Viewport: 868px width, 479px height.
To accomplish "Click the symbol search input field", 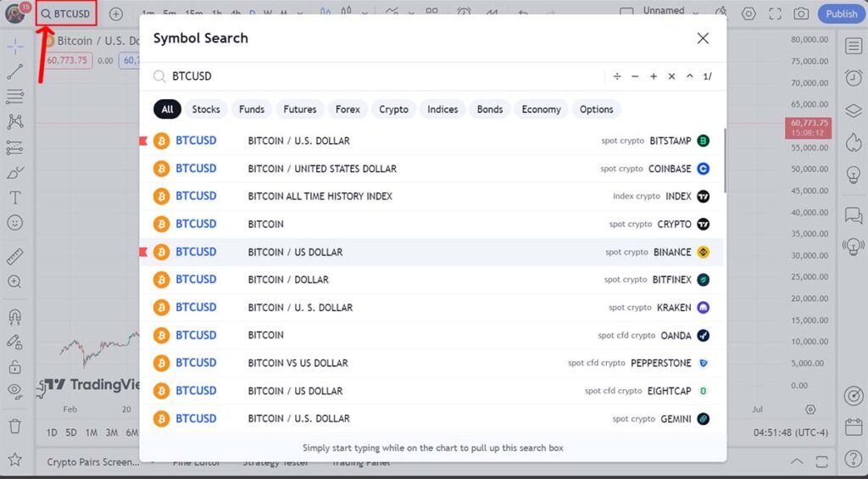I will pos(381,76).
